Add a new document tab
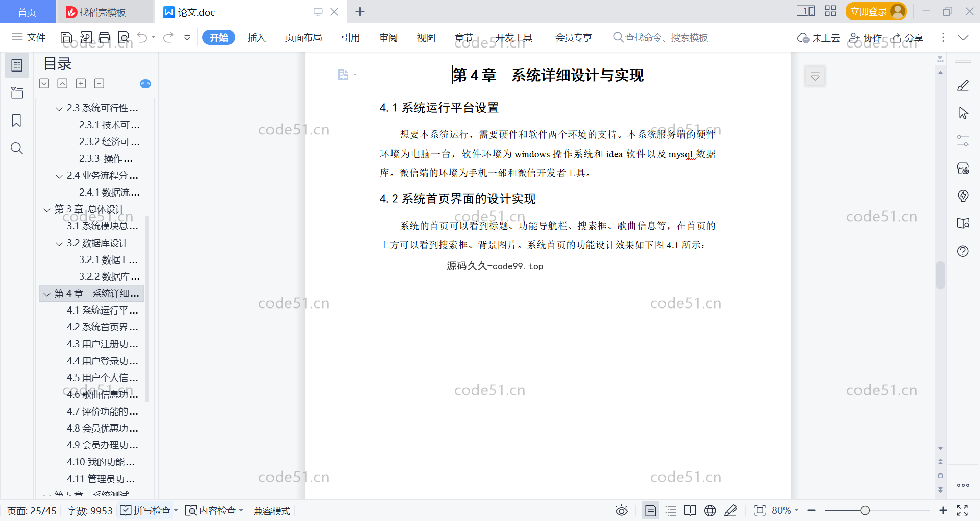 360,11
